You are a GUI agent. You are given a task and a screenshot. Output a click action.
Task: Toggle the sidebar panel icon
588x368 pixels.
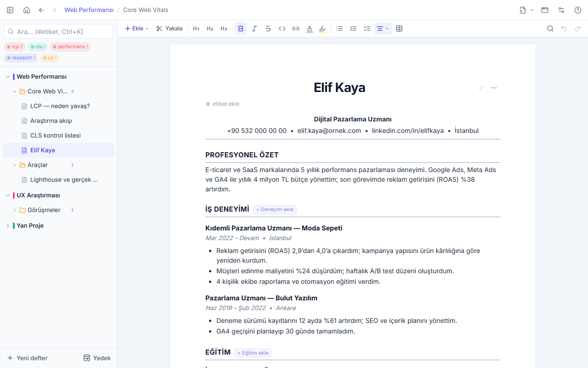(x=10, y=10)
